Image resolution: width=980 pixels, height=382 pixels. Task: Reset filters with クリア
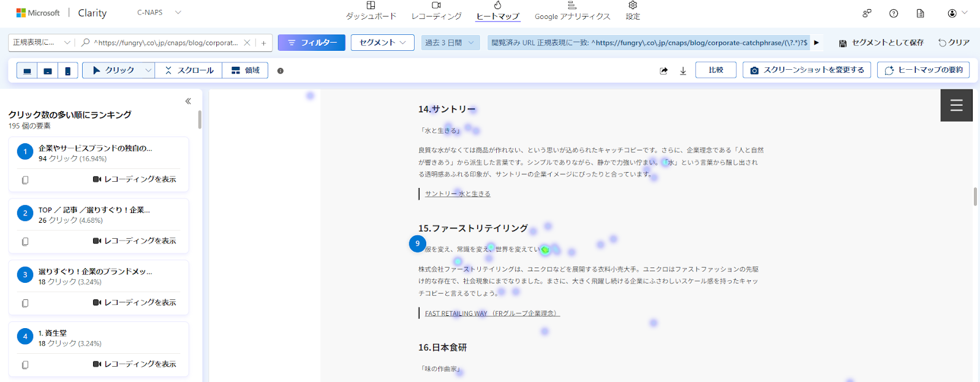[x=954, y=43]
